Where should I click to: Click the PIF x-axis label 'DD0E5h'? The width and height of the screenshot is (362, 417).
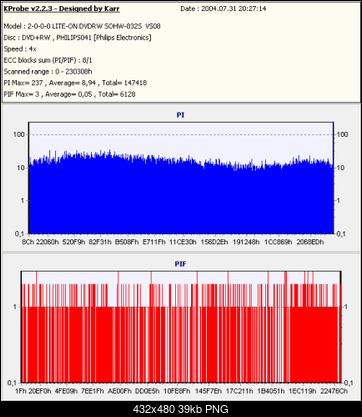[x=147, y=391]
